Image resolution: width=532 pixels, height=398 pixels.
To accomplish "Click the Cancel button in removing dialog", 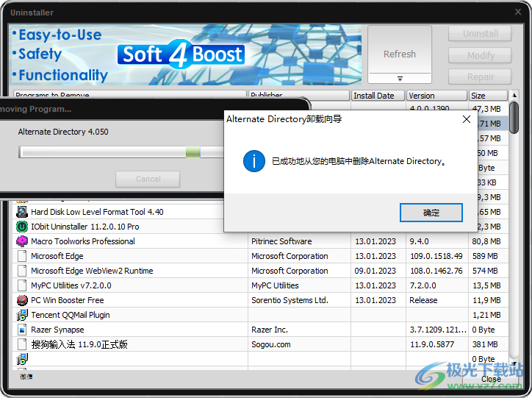I will click(148, 179).
